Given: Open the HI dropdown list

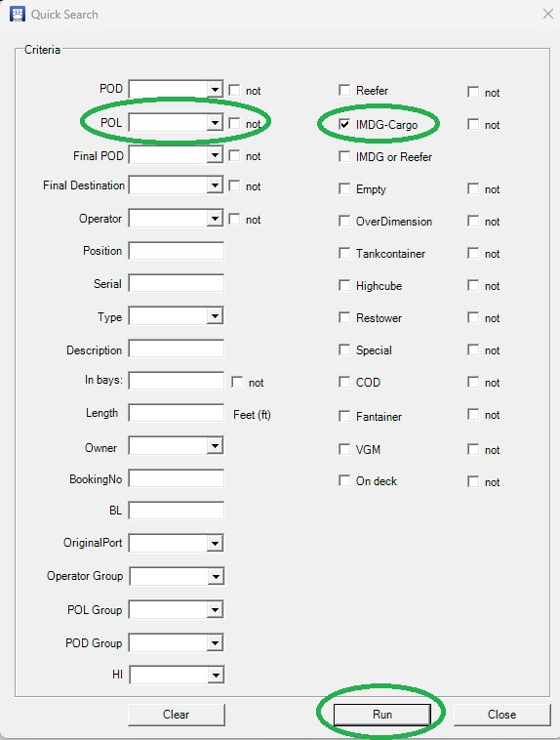Looking at the screenshot, I should 216,675.
